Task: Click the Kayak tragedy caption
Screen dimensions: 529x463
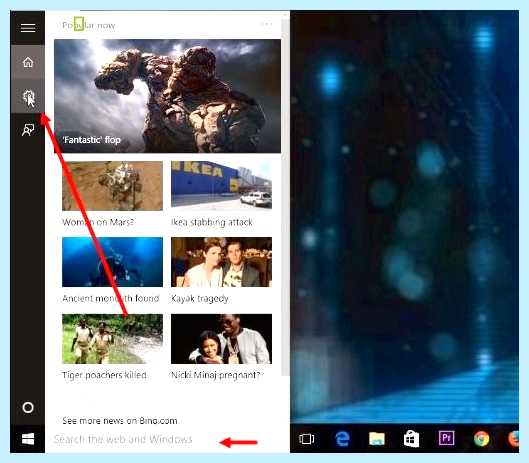Action: point(200,299)
